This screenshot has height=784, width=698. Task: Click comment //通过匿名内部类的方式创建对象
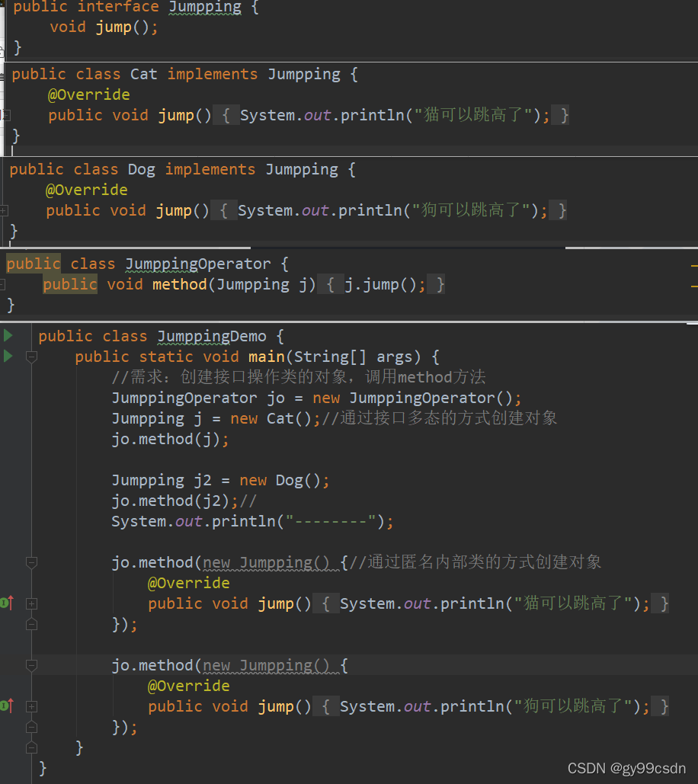[475, 562]
